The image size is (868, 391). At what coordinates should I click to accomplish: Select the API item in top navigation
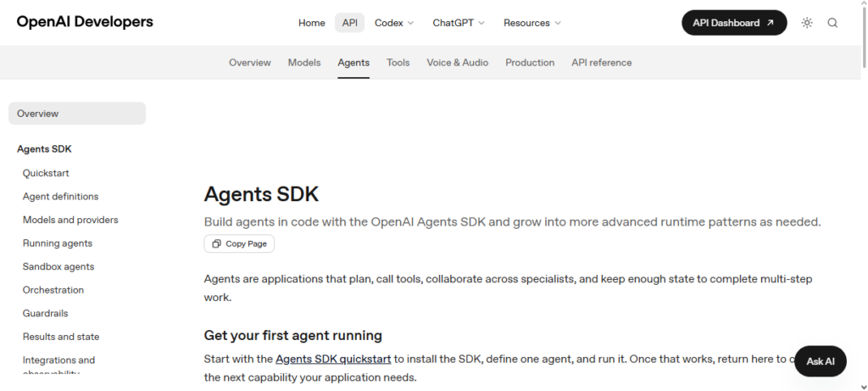(x=349, y=23)
